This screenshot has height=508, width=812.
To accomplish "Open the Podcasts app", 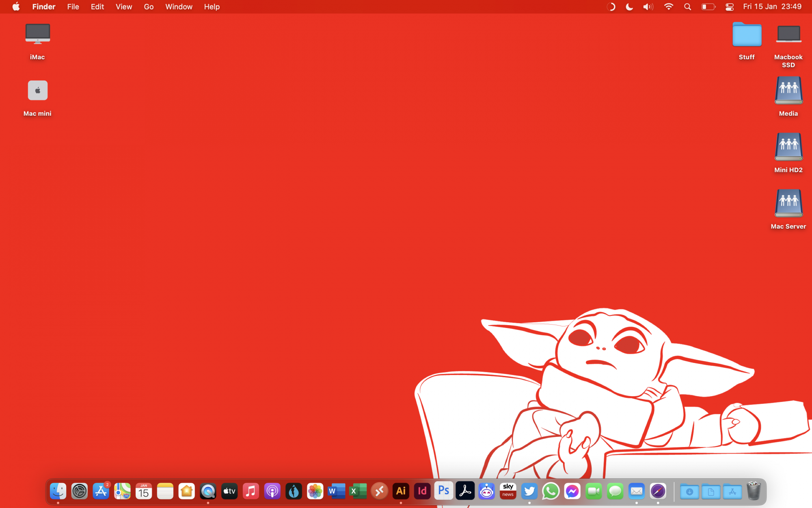I will (272, 491).
